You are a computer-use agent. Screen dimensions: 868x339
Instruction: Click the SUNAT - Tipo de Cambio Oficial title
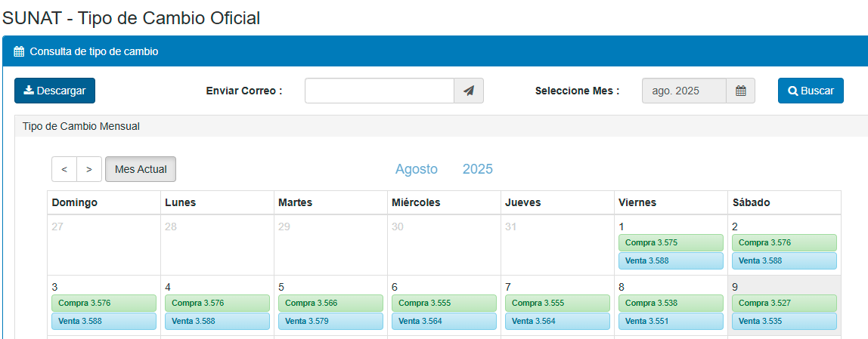click(132, 17)
